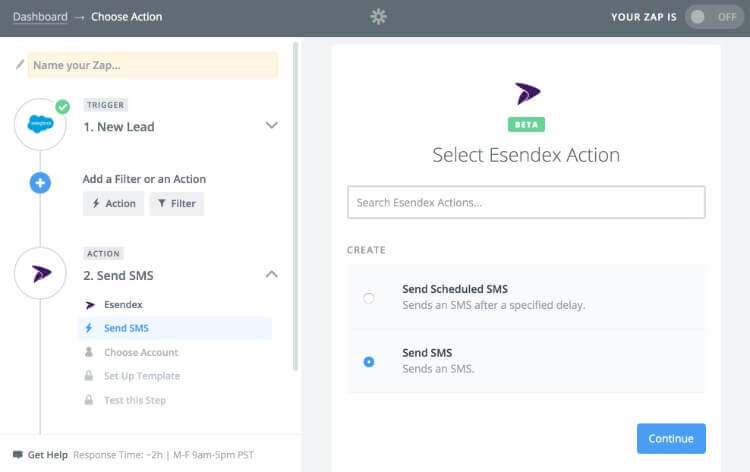Click the 'Sends an SMS.' description
Screen dimensions: 750x472
pos(438,369)
